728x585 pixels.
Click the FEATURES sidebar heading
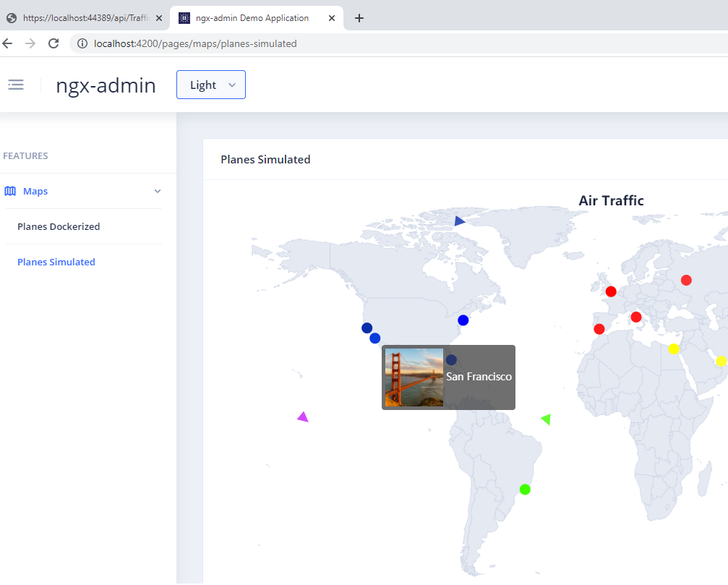[x=25, y=156]
